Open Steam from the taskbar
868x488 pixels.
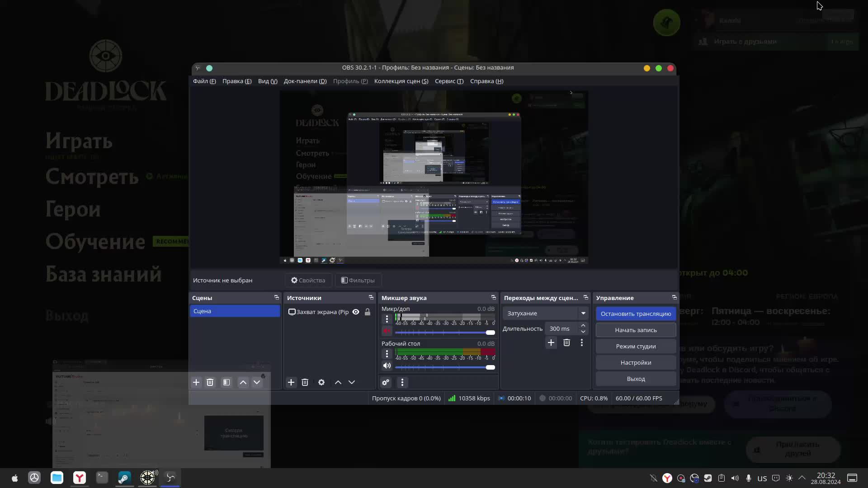click(x=124, y=478)
